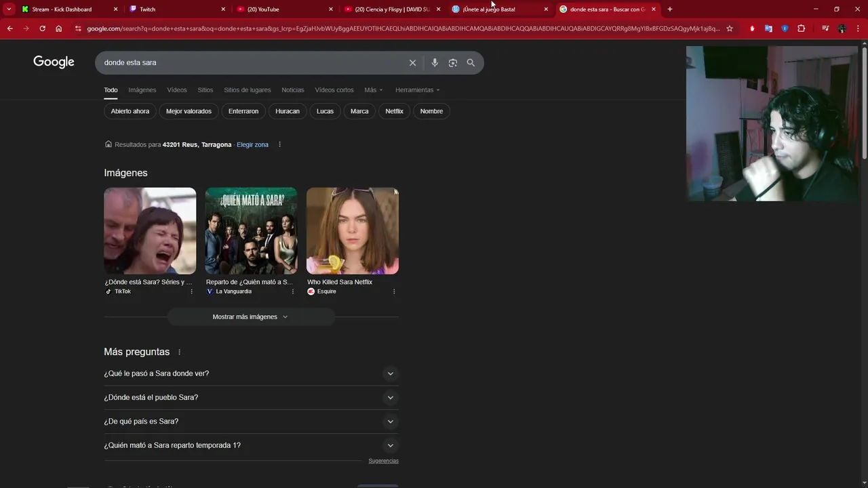Switch to Ciencia y Flispy YouTube tab
This screenshot has width=868, height=488.
point(387,9)
